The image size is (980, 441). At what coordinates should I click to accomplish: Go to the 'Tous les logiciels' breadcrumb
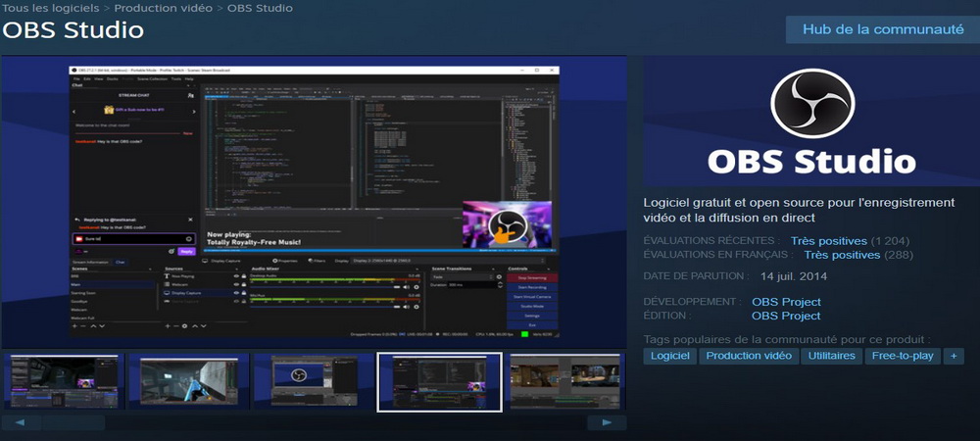point(49,8)
